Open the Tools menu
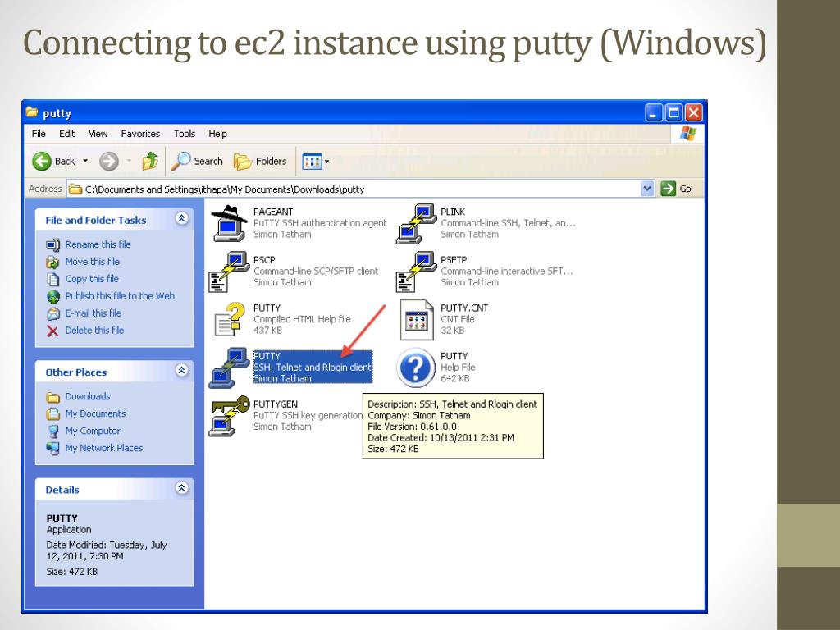The width and height of the screenshot is (840, 630). [185, 134]
